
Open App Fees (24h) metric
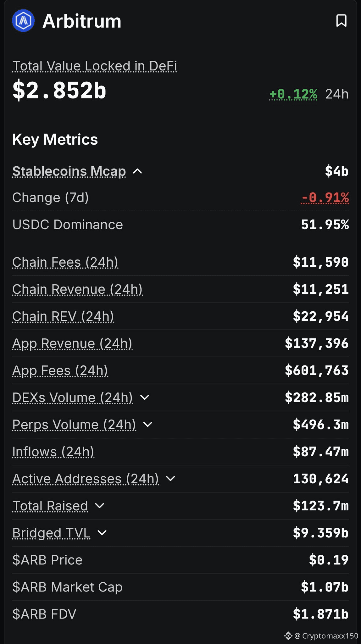[60, 371]
